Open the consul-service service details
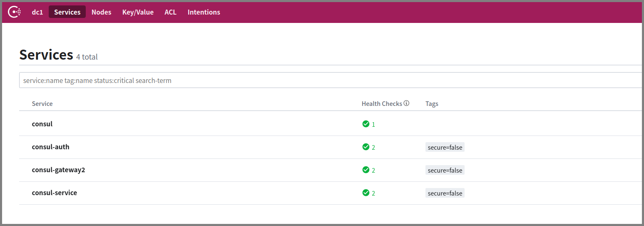The height and width of the screenshot is (226, 644). point(54,193)
